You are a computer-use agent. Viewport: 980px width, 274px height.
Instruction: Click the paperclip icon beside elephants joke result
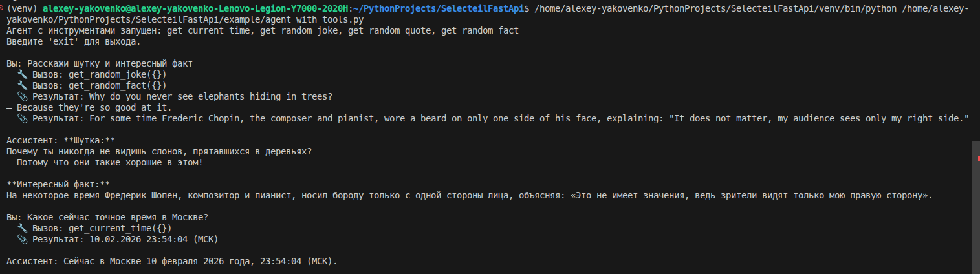tap(22, 96)
